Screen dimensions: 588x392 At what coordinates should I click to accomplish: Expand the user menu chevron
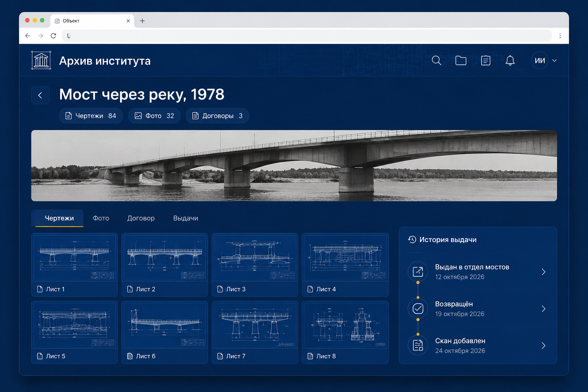pyautogui.click(x=554, y=60)
